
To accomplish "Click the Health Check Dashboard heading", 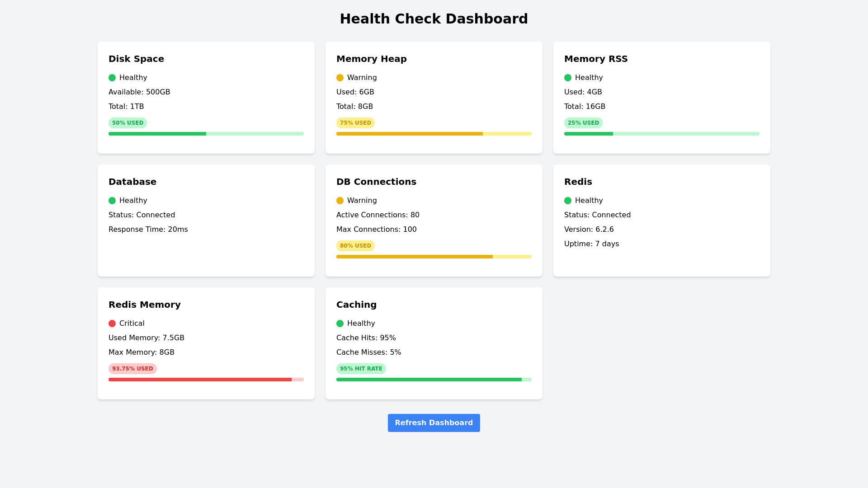I will (x=434, y=19).
